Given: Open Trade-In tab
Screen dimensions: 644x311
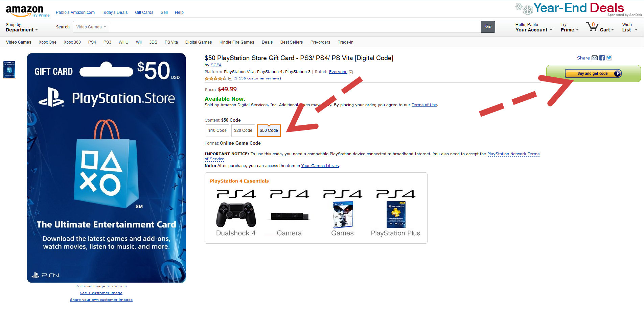Looking at the screenshot, I should [346, 42].
